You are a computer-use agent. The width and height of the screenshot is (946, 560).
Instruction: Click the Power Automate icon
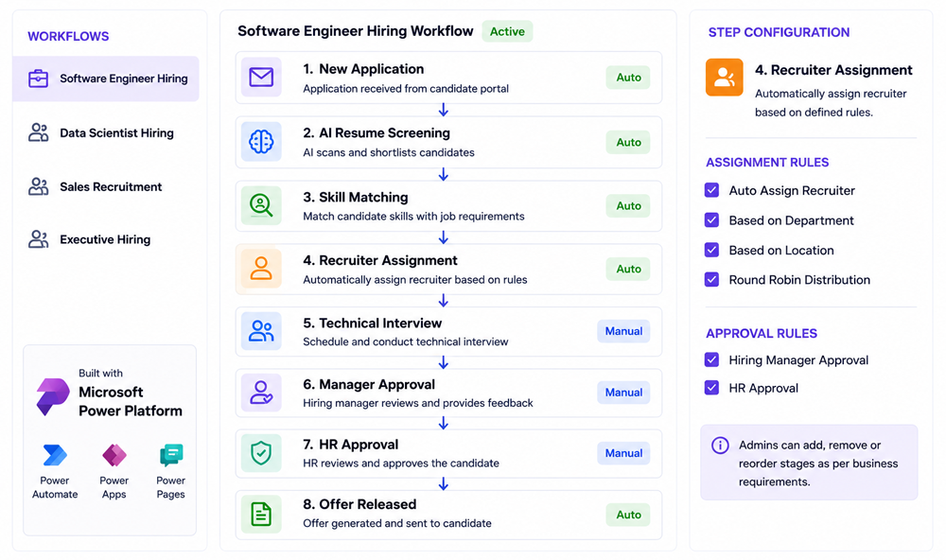click(55, 455)
